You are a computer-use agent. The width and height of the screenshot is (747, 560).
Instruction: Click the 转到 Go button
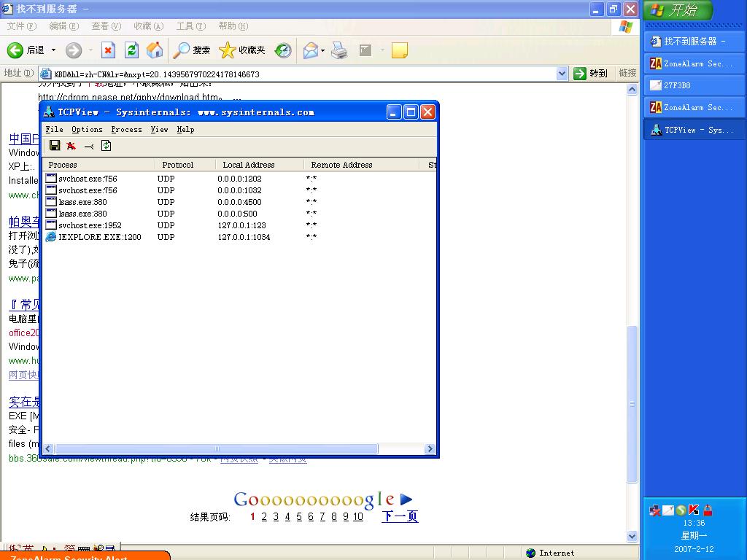pos(591,74)
